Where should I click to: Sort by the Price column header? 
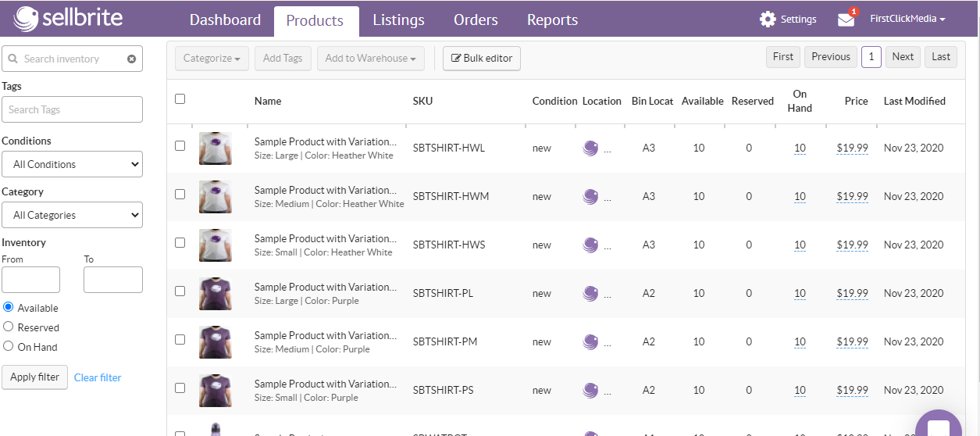[856, 101]
